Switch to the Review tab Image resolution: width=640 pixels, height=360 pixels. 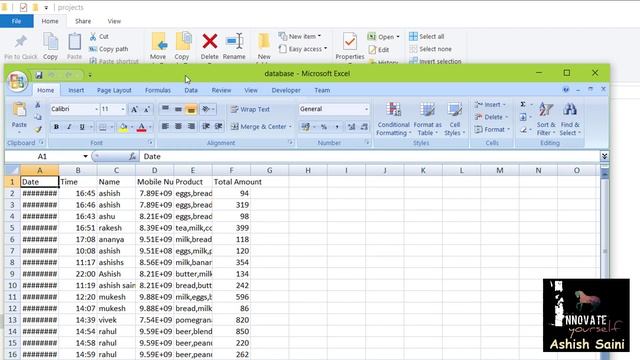pyautogui.click(x=221, y=90)
